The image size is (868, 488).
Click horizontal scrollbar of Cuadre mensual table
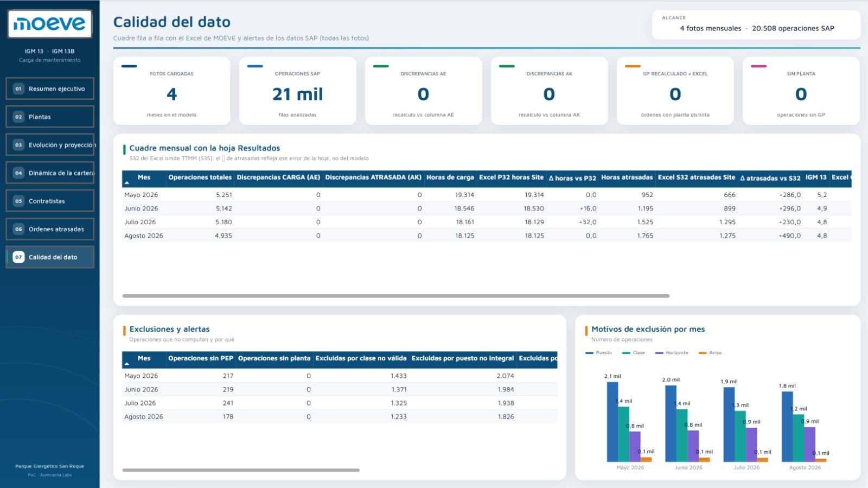[396, 296]
